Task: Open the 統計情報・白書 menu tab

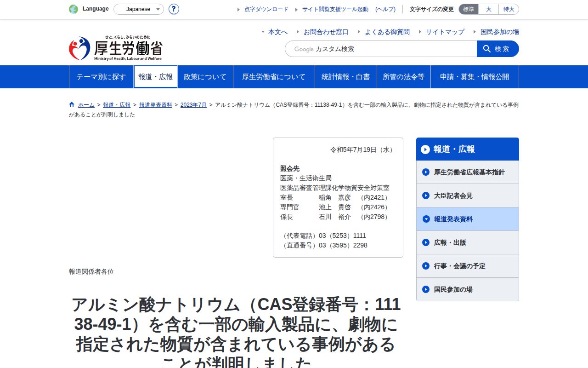Action: tap(346, 77)
